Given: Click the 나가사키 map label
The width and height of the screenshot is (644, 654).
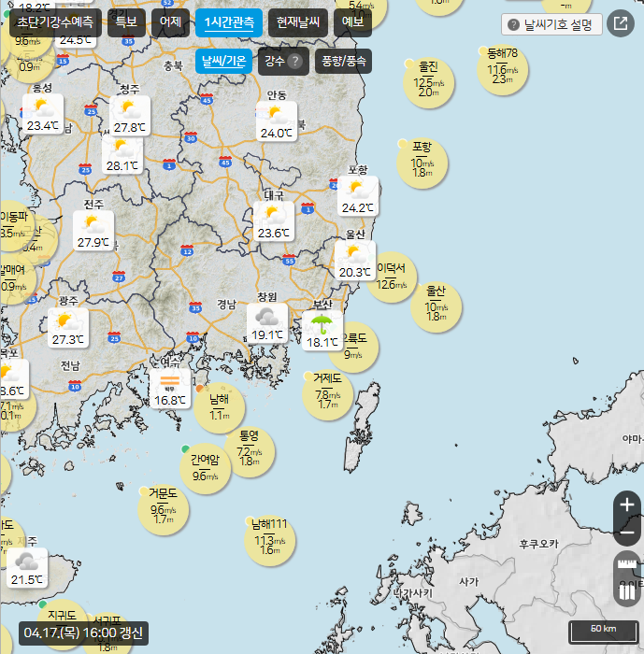Looking at the screenshot, I should click(414, 593).
